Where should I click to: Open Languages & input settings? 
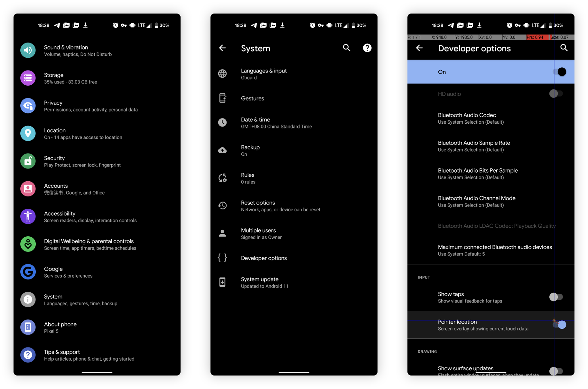(294, 74)
